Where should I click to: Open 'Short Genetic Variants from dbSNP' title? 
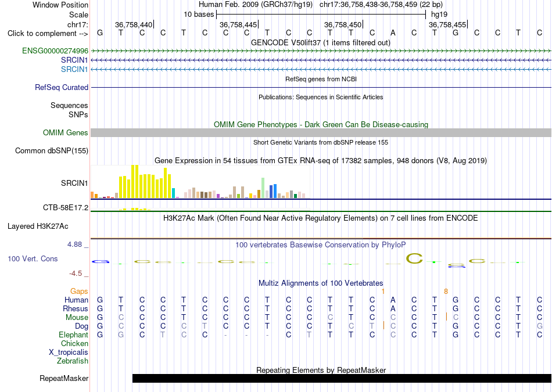(321, 142)
